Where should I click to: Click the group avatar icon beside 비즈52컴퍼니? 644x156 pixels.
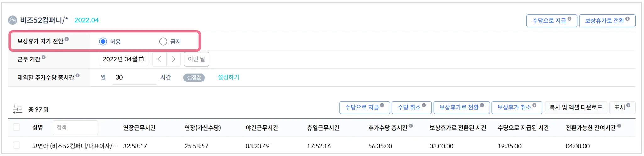point(13,20)
